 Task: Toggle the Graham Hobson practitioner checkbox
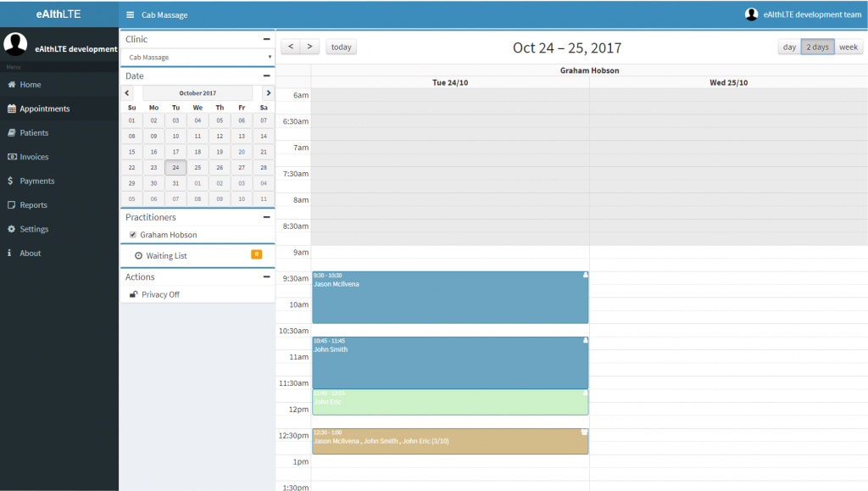point(133,235)
